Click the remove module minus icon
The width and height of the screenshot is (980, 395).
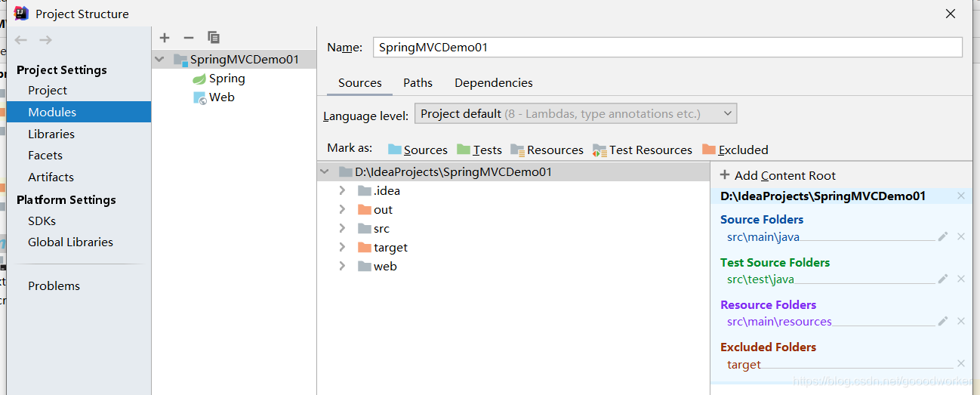tap(189, 38)
